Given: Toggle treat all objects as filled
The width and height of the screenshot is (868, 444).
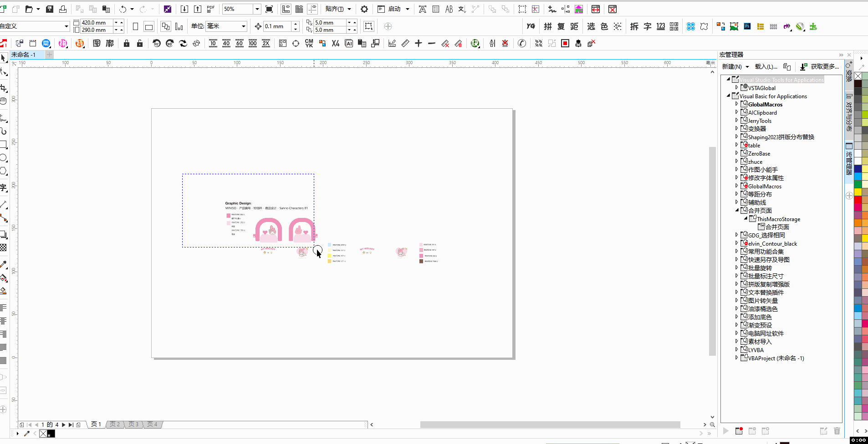Looking at the screenshot, I should [x=369, y=26].
